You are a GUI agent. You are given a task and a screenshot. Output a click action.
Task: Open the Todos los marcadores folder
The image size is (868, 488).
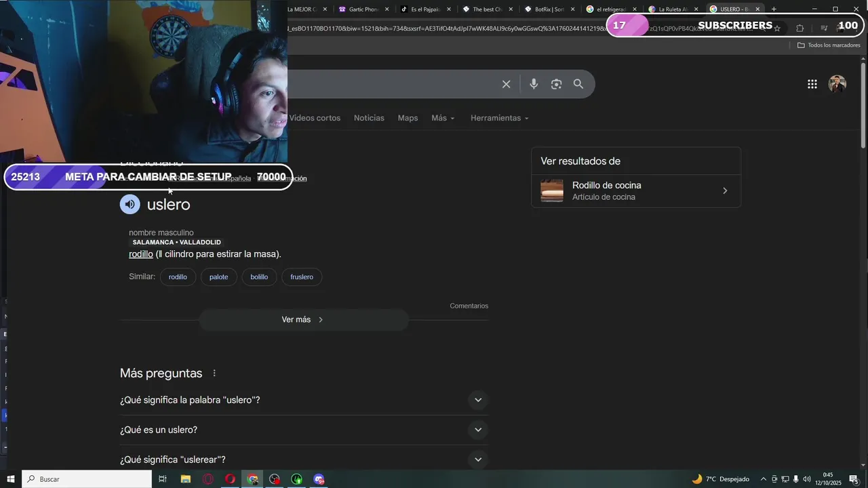pos(829,45)
